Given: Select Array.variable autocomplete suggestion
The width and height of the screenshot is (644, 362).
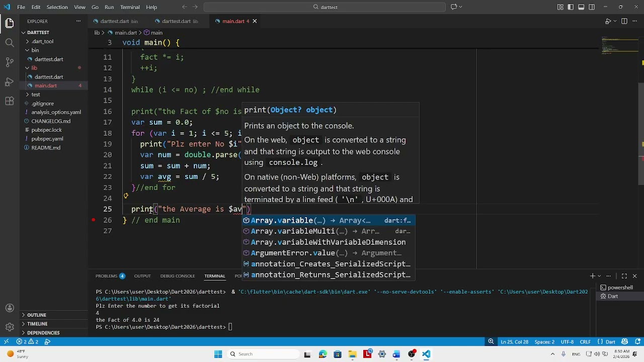Looking at the screenshot, I should click(329, 220).
